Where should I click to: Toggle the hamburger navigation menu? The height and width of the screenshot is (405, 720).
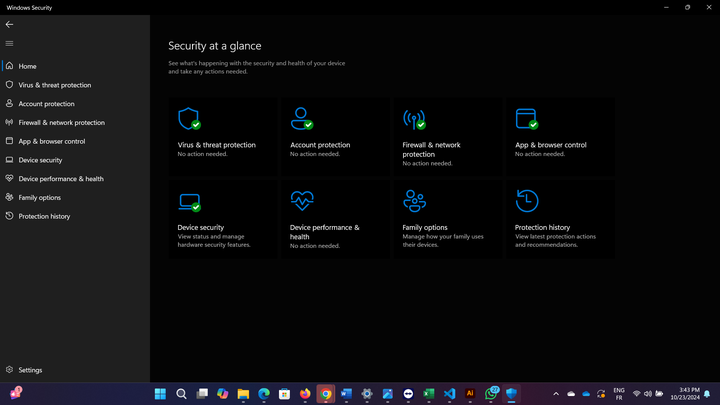9,44
